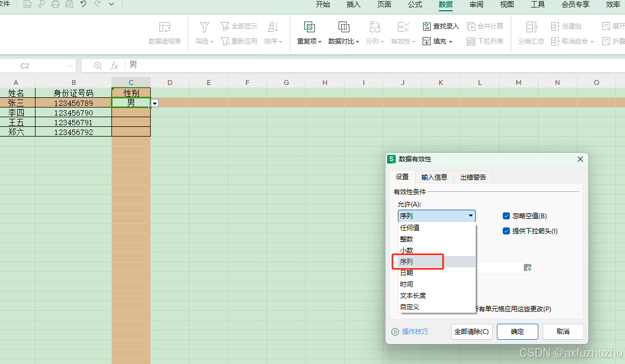
Task: Switch to the 页面 ribbon tab
Action: tap(384, 4)
